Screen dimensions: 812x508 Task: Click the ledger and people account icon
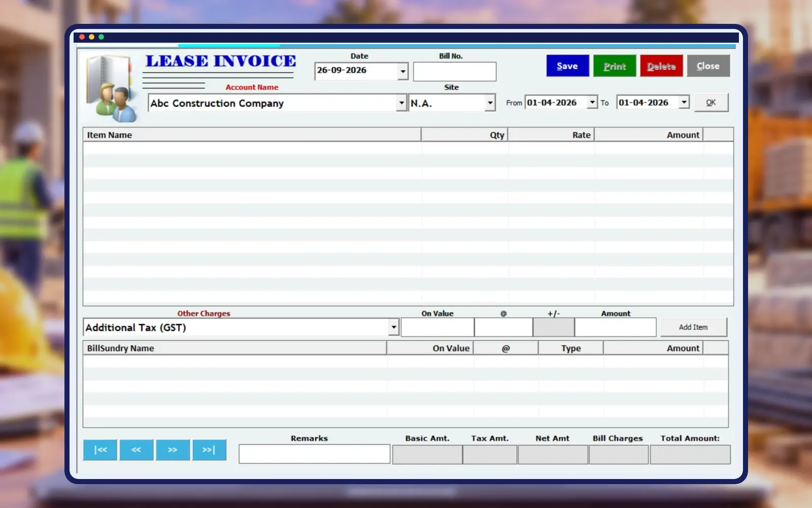tap(112, 89)
